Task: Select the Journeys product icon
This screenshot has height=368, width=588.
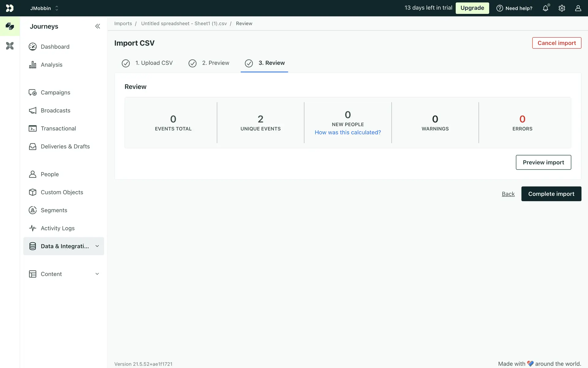Action: [10, 26]
